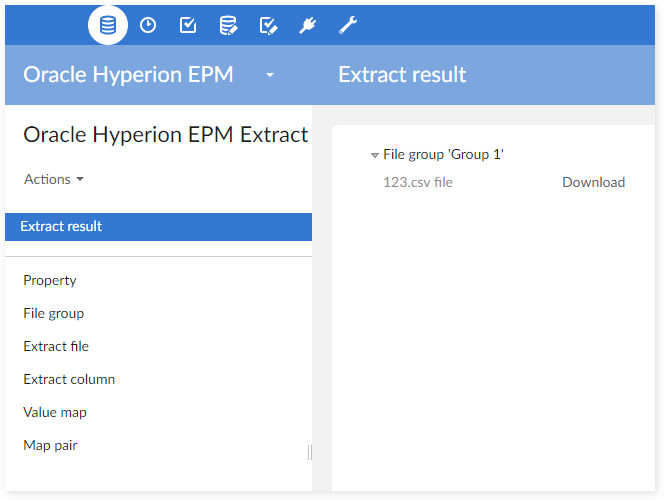Click the sidebar resize handle
Viewport: 664px width, 500px height.
[x=309, y=452]
